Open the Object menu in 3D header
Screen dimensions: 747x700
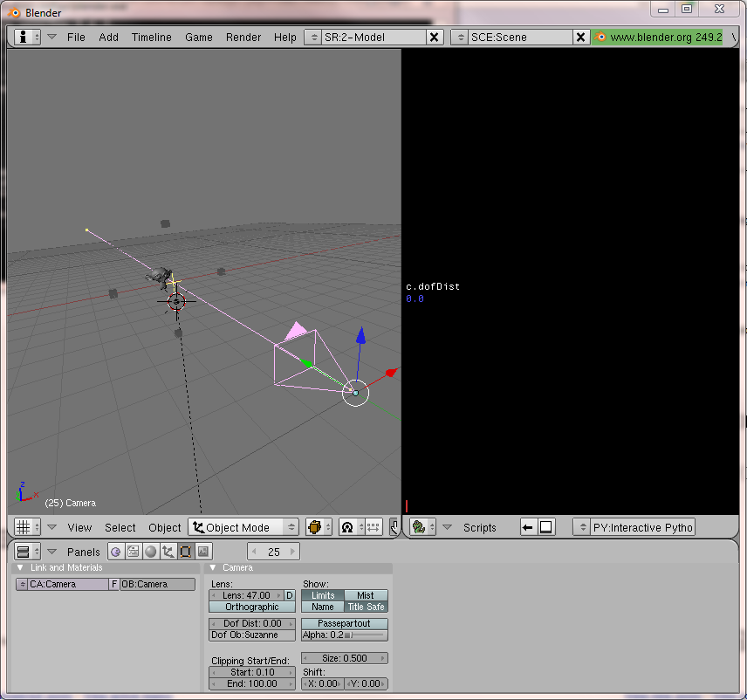165,527
